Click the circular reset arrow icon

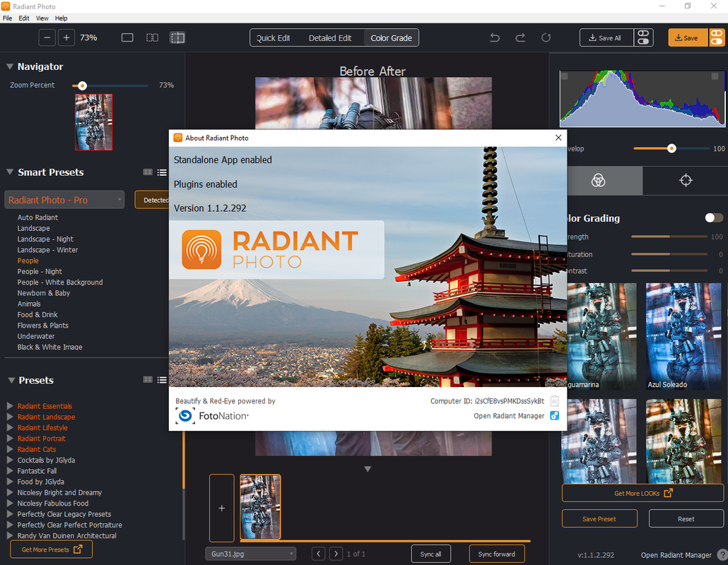[546, 37]
